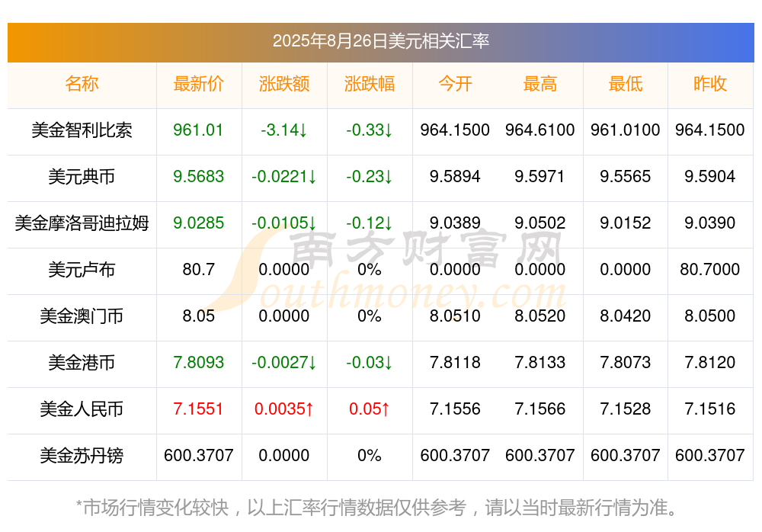The width and height of the screenshot is (762, 532).
Task: Click latest price 80.7
Action: point(198,269)
